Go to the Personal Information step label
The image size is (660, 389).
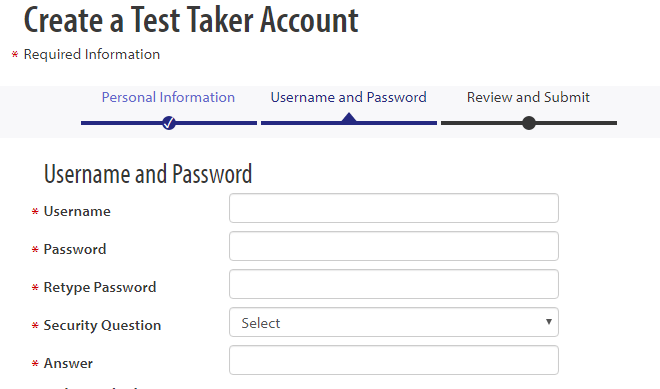pyautogui.click(x=168, y=97)
